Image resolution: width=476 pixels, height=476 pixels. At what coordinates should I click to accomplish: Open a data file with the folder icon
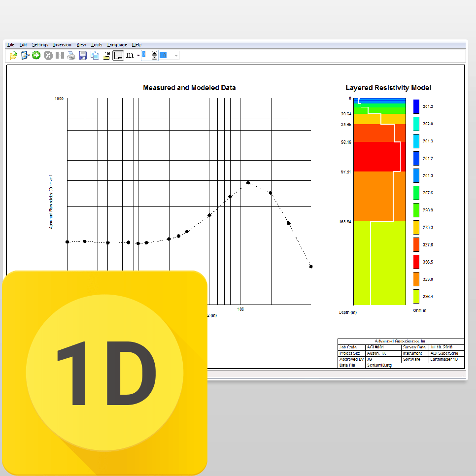pyautogui.click(x=12, y=55)
